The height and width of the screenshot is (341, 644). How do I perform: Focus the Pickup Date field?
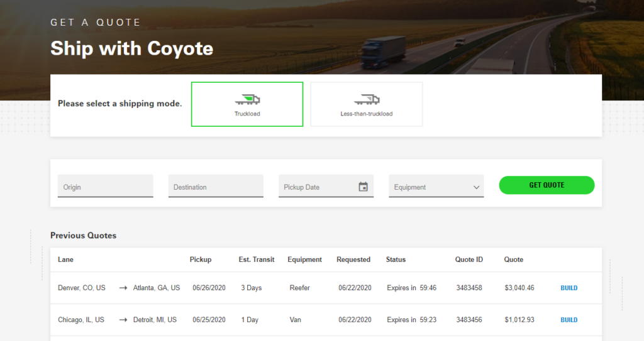pyautogui.click(x=318, y=187)
